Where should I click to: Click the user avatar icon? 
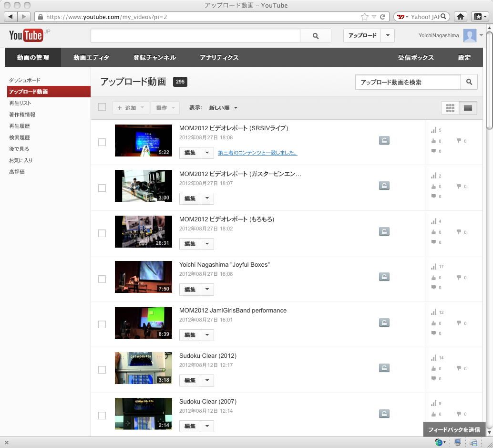pos(470,36)
